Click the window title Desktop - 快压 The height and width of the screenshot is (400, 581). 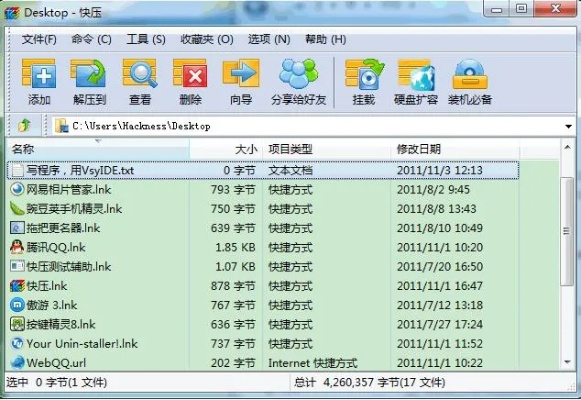(63, 13)
